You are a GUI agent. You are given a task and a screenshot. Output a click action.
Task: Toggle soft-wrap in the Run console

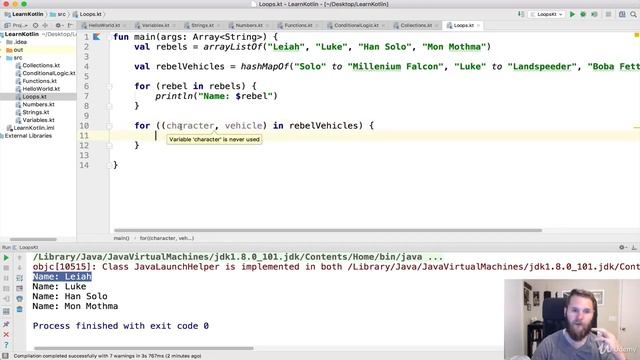(19, 278)
